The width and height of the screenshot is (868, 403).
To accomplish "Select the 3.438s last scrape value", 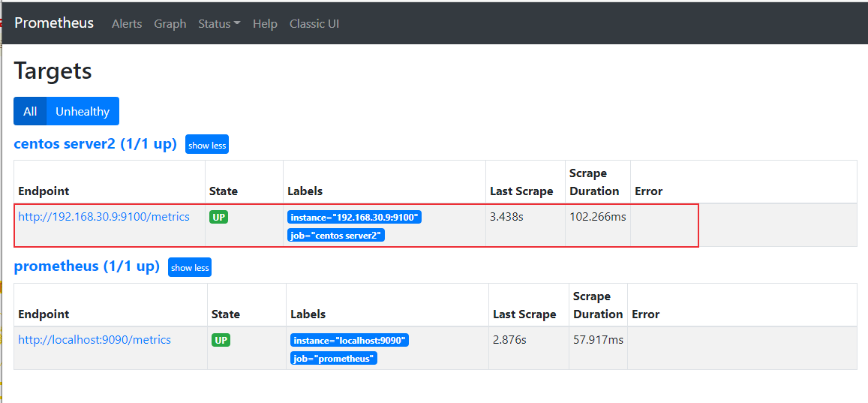I will 506,216.
